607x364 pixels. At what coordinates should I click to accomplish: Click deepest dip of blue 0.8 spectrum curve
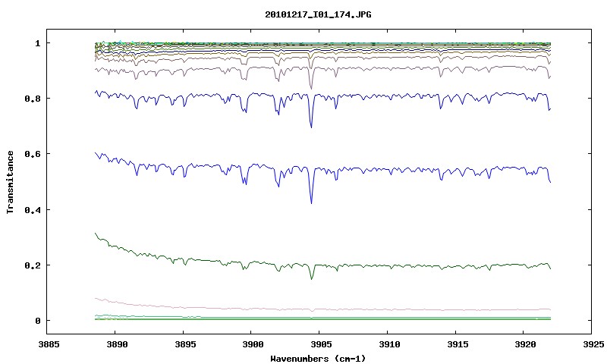coord(311,127)
